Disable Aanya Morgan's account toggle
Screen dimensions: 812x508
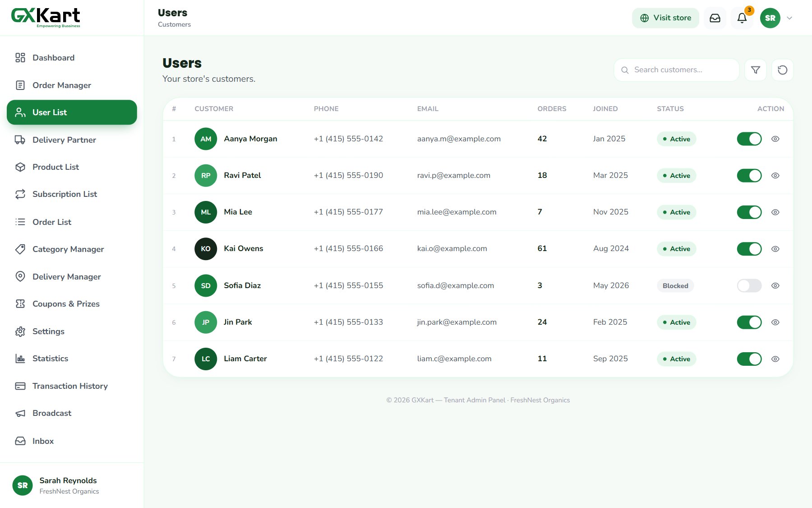tap(749, 139)
